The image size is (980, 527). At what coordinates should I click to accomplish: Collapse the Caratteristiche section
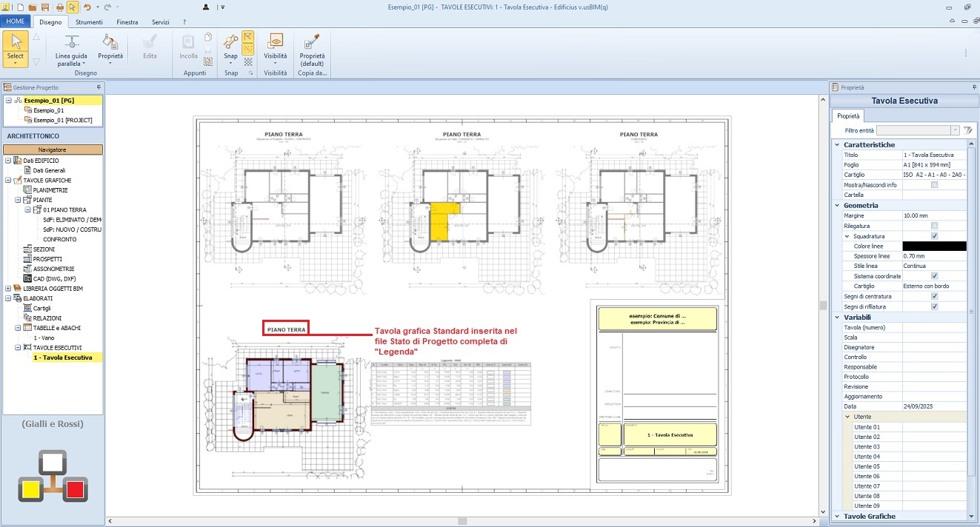(x=837, y=144)
